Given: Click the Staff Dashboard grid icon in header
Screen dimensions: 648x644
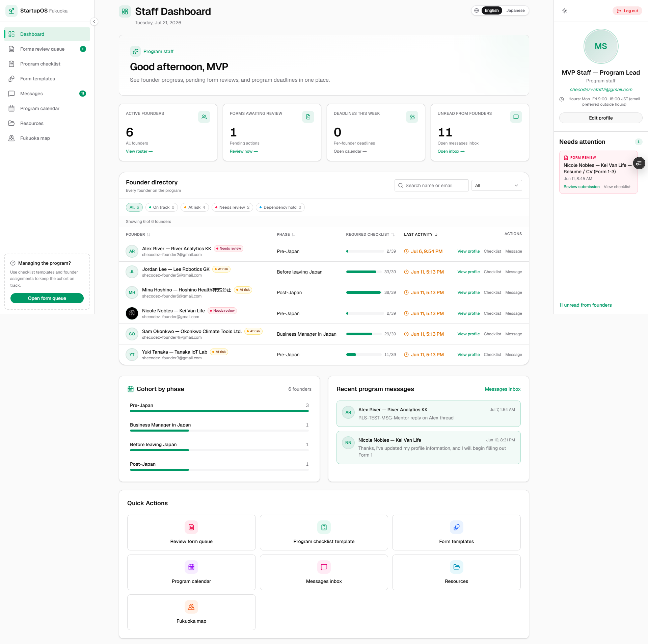Looking at the screenshot, I should [125, 11].
